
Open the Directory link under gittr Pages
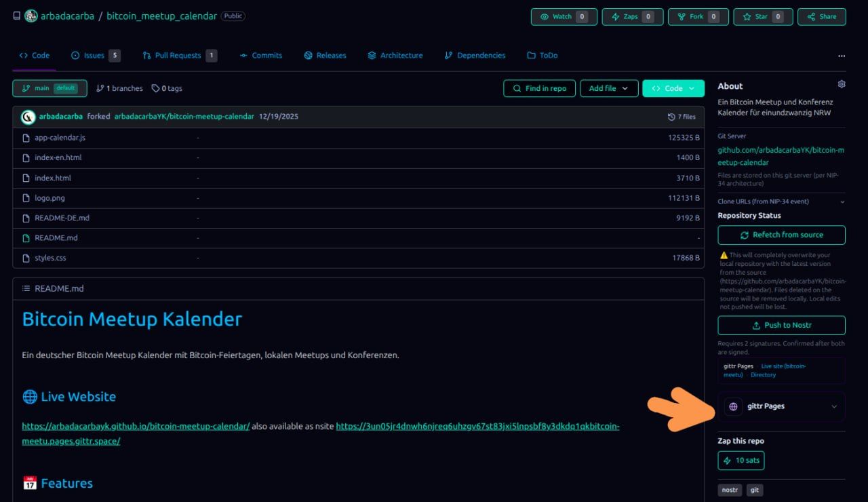coord(763,375)
